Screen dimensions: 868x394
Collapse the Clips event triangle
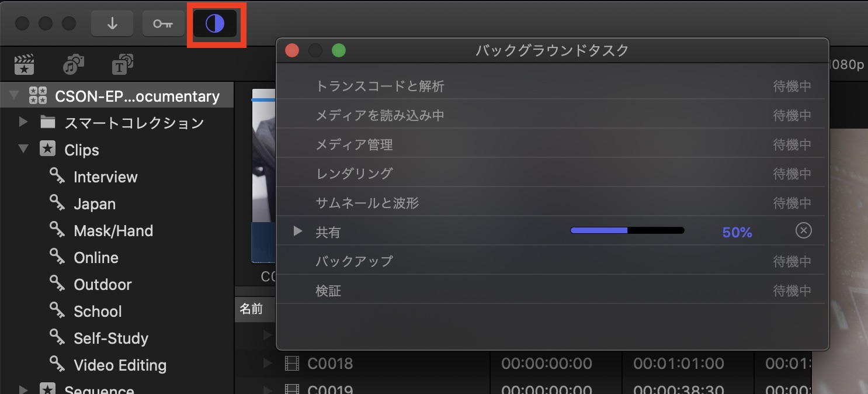tap(24, 149)
